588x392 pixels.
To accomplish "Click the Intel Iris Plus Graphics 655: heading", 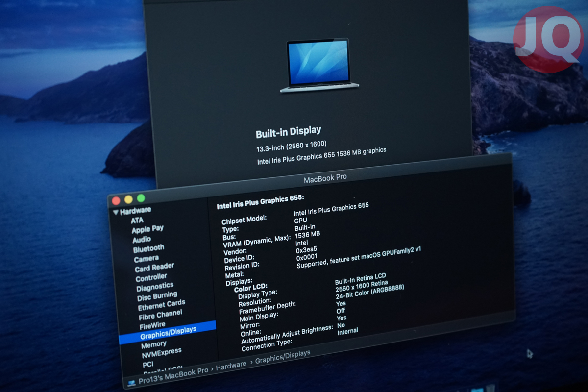I will 260,202.
